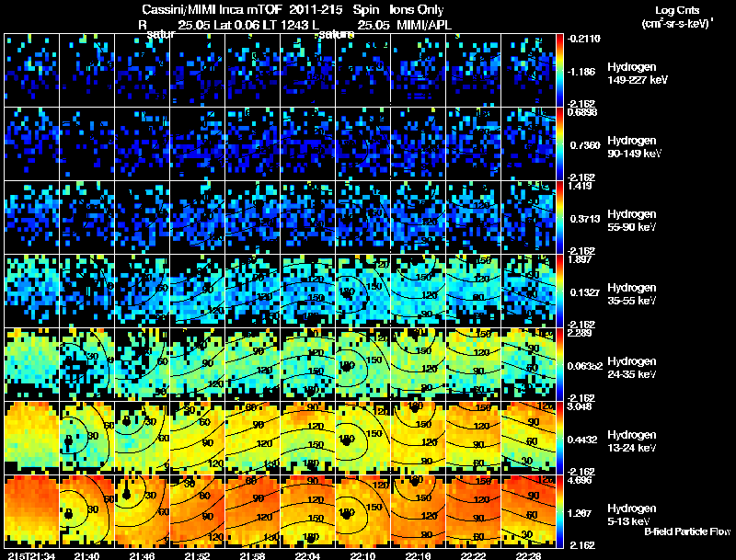Image resolution: width=736 pixels, height=560 pixels.
Task: Click the '22:04' time axis label
Action: (x=308, y=556)
